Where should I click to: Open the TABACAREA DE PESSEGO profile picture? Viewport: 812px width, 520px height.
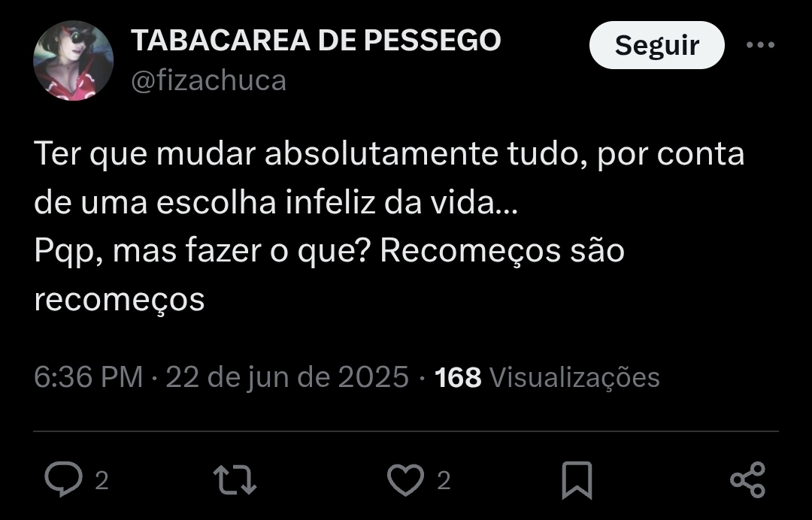[73, 61]
